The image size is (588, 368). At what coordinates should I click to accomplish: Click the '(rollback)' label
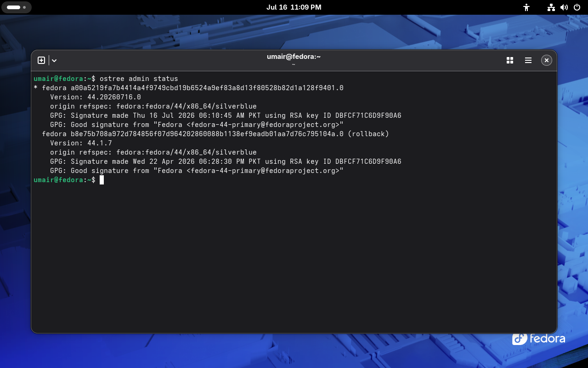click(x=368, y=134)
